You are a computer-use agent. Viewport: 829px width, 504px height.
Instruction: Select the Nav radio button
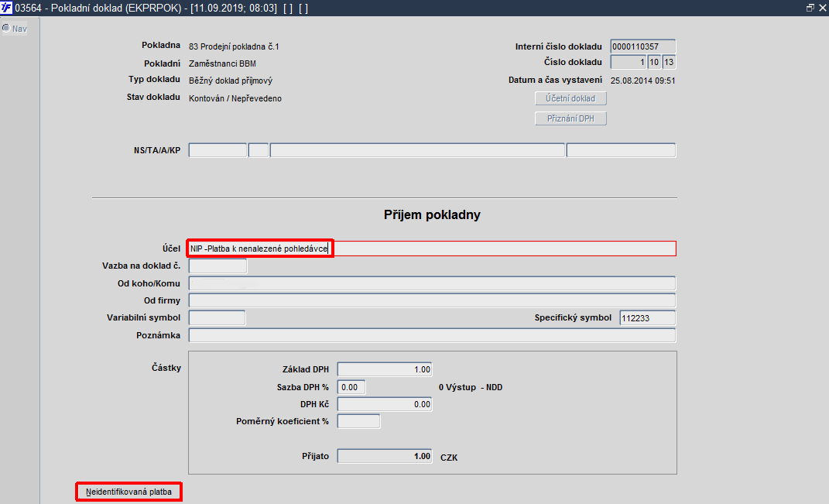pos(6,28)
